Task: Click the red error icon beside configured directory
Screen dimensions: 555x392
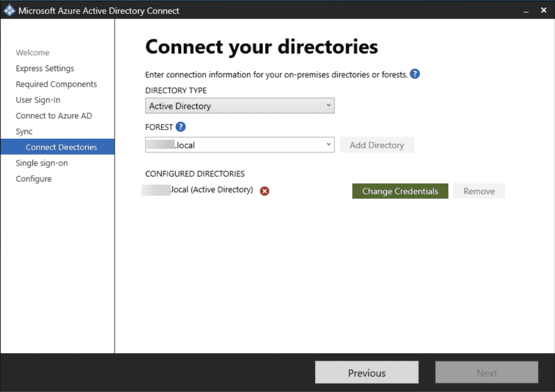Action: pos(264,191)
